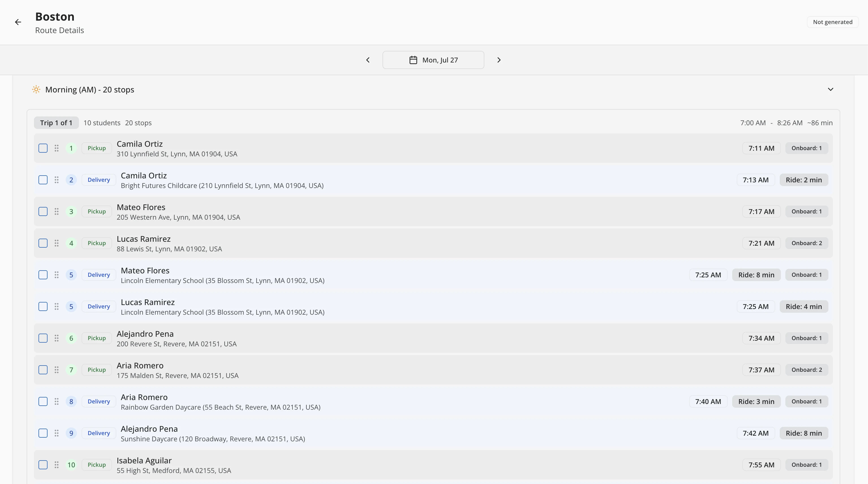Select the Camila Ortiz delivery checkbox
The image size is (868, 484).
[x=43, y=180]
